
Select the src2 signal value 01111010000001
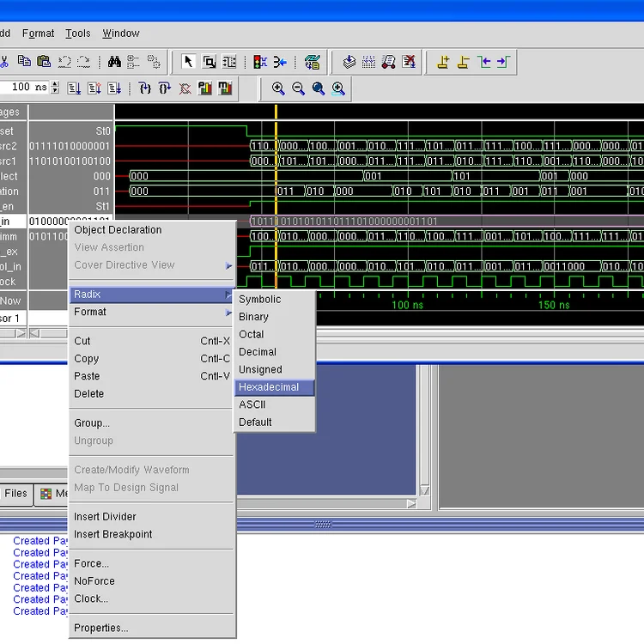tap(70, 146)
